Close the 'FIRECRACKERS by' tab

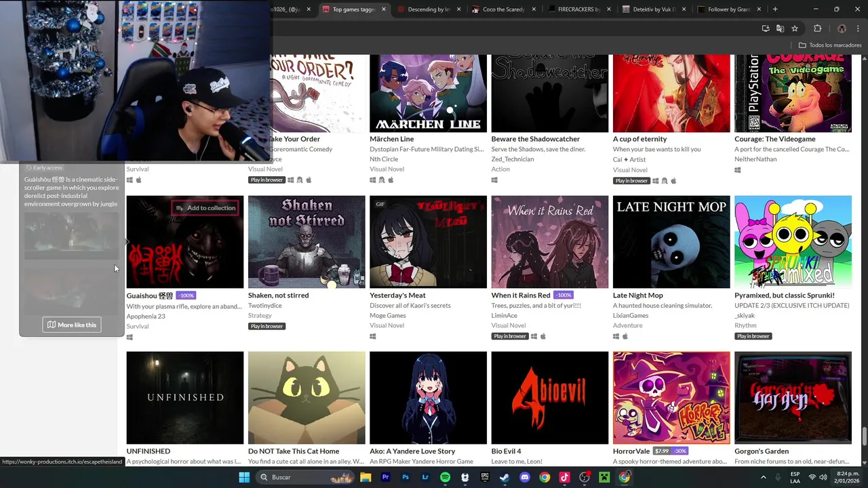[x=608, y=9]
